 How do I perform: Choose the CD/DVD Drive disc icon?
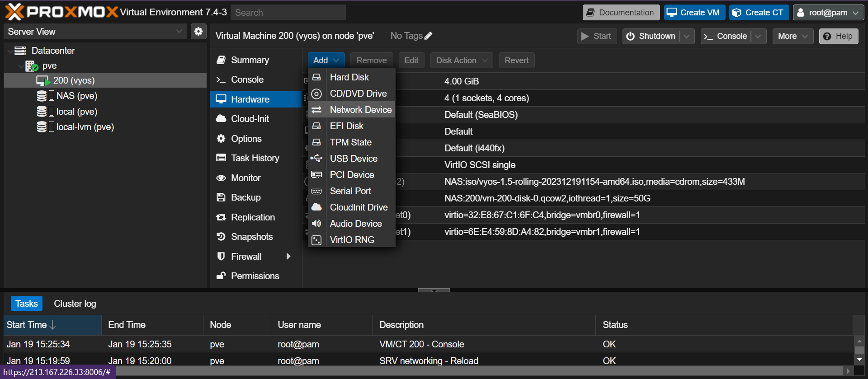tap(316, 94)
